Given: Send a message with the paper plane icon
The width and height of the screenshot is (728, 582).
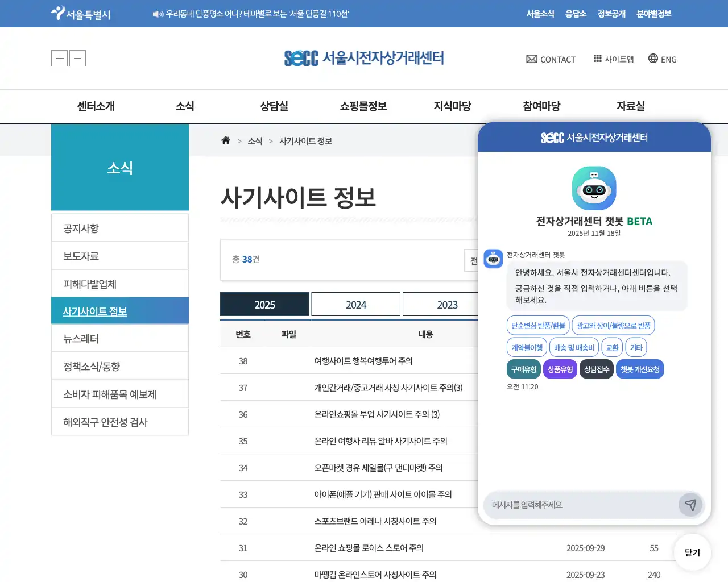Looking at the screenshot, I should click(690, 505).
